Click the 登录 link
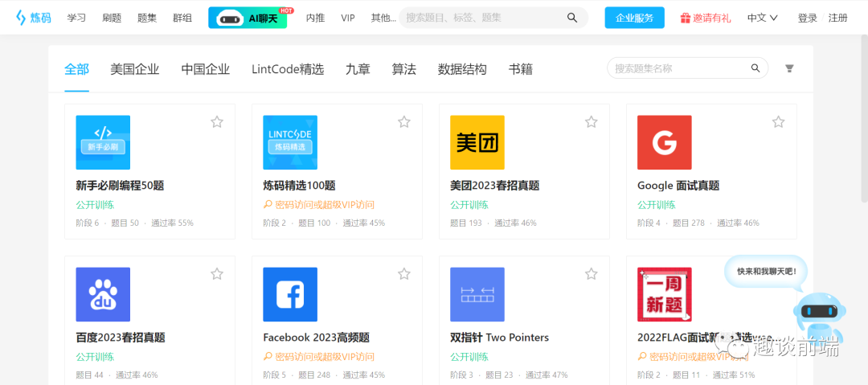 807,18
